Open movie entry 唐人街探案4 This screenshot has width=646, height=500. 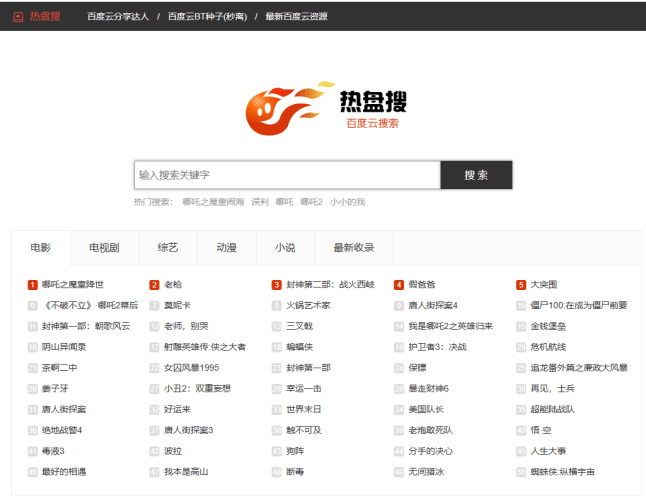(x=433, y=305)
